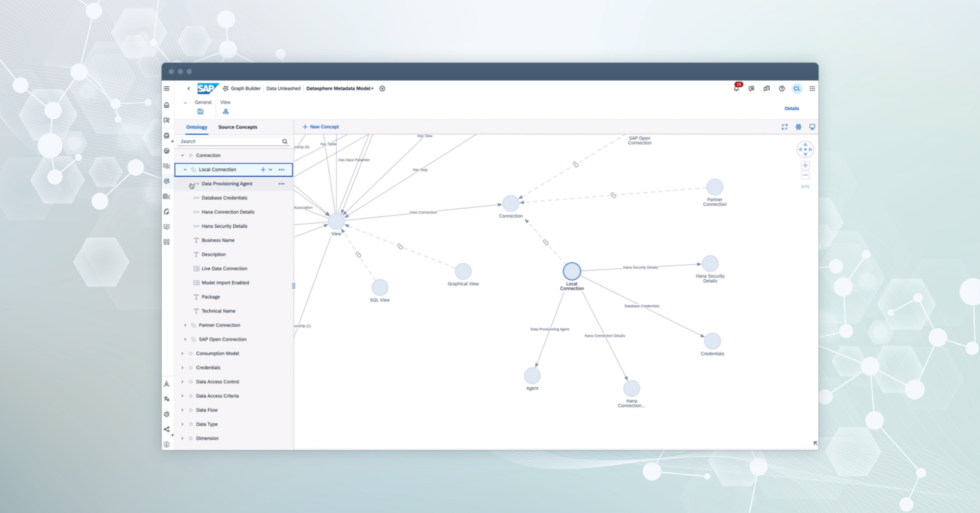This screenshot has height=513, width=980.
Task: Open the share icon in the left sidebar
Action: (166, 430)
